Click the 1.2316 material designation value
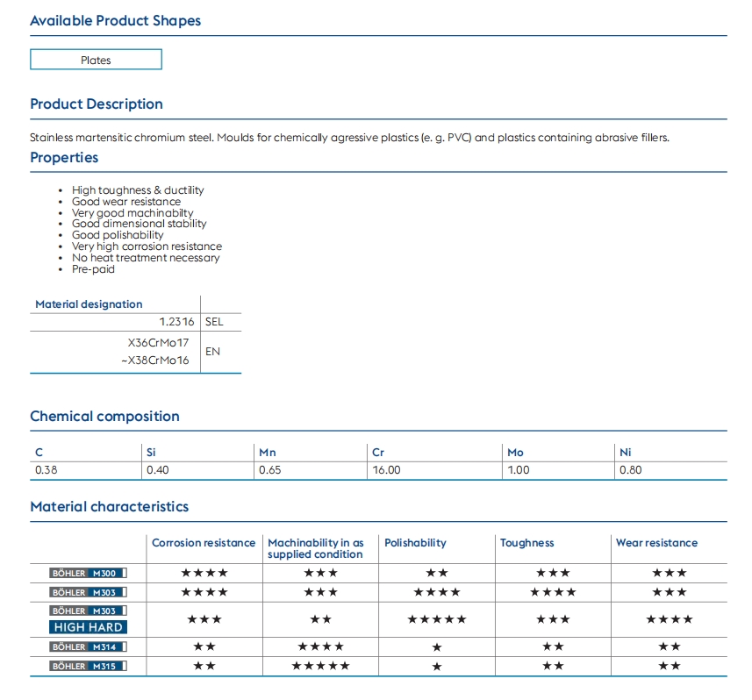 [x=178, y=322]
